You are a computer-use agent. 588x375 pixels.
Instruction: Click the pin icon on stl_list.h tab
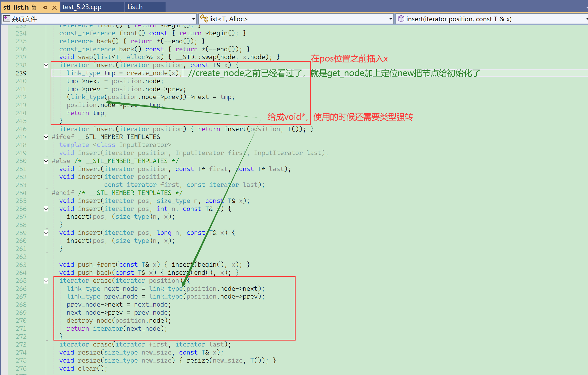pos(45,8)
